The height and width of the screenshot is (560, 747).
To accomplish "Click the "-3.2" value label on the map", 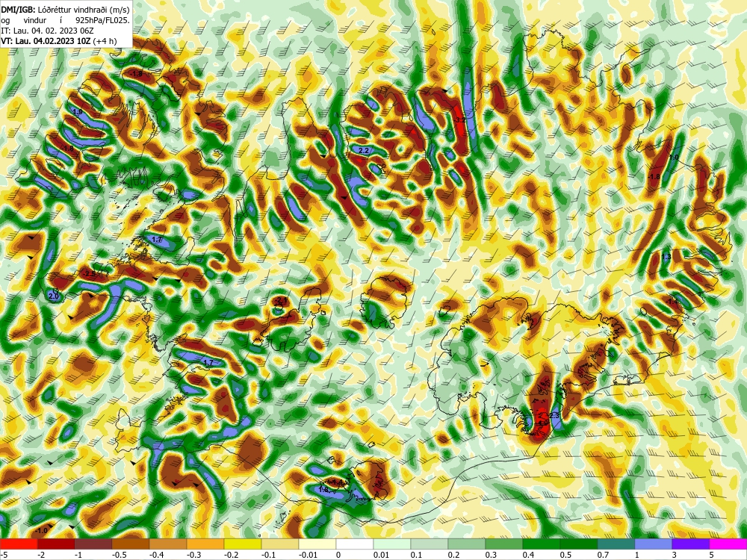I will tap(459, 120).
